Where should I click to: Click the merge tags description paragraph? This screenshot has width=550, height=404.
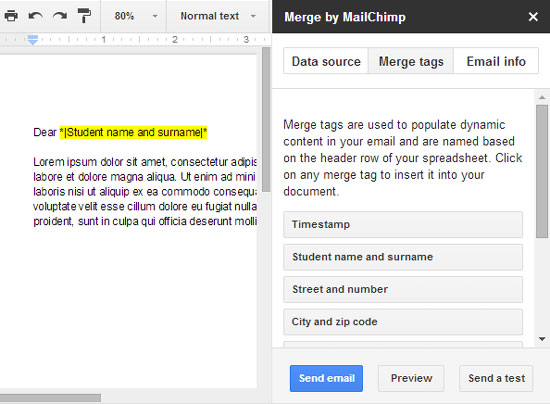[x=403, y=158]
